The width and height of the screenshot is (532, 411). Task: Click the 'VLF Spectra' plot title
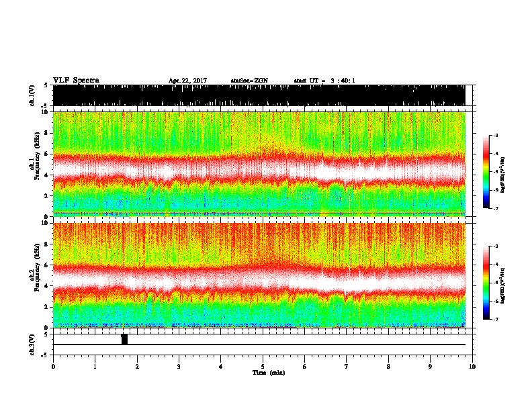76,81
